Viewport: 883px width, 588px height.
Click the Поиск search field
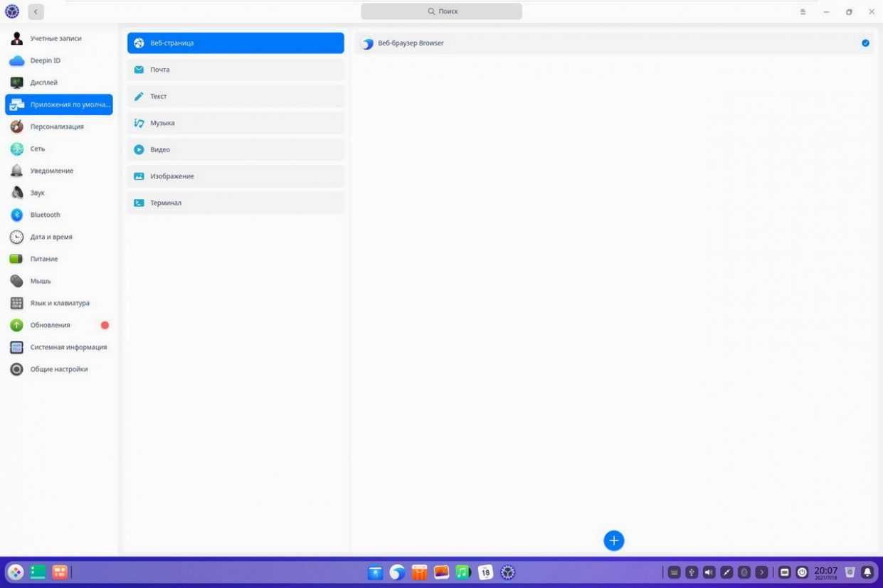click(441, 11)
